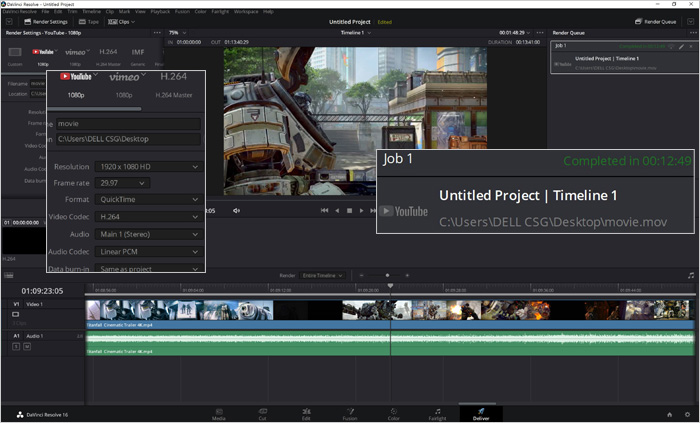The image size is (700, 423).
Task: Go to the Fusion page
Action: 350,414
